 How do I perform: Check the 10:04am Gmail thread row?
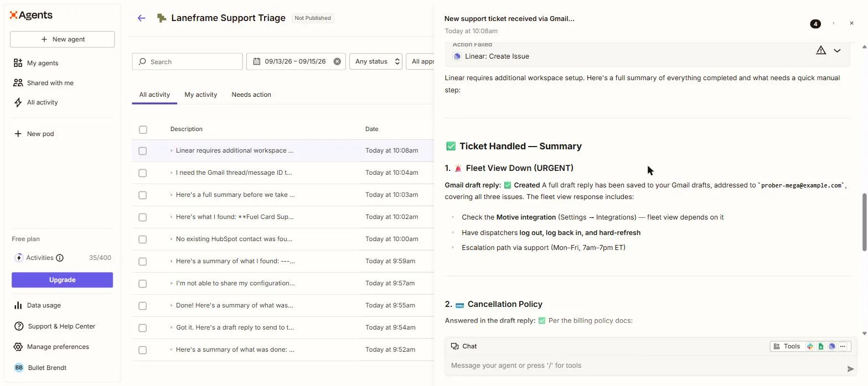(x=143, y=173)
